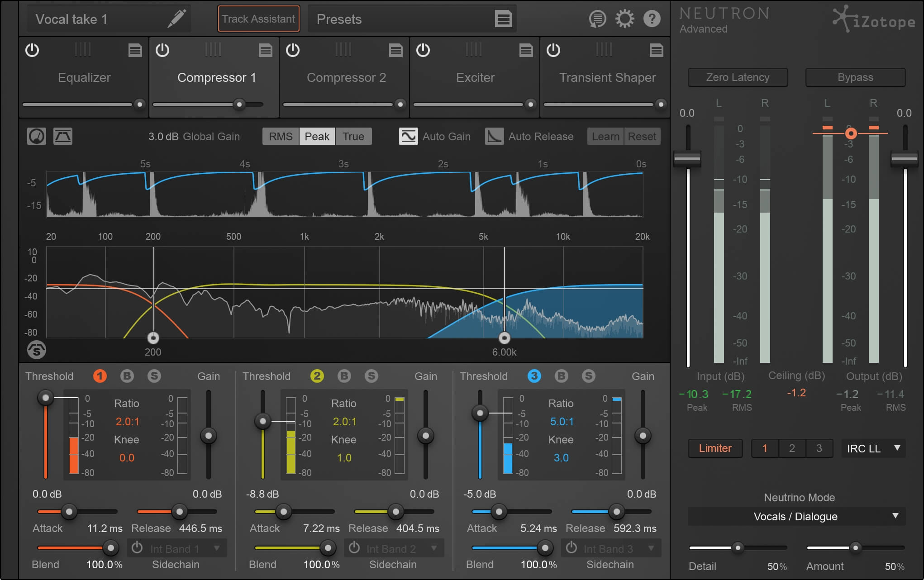This screenshot has width=924, height=580.
Task: Toggle the Compressor 1 power on/off
Action: [162, 50]
